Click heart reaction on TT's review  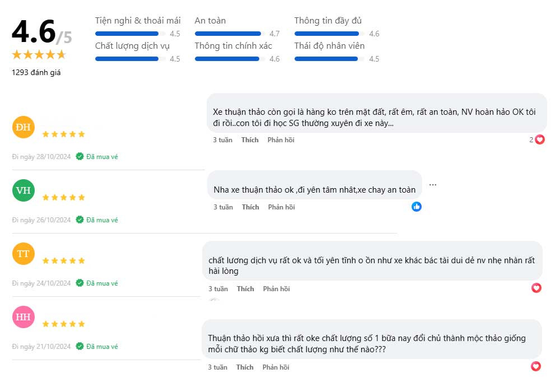(536, 288)
